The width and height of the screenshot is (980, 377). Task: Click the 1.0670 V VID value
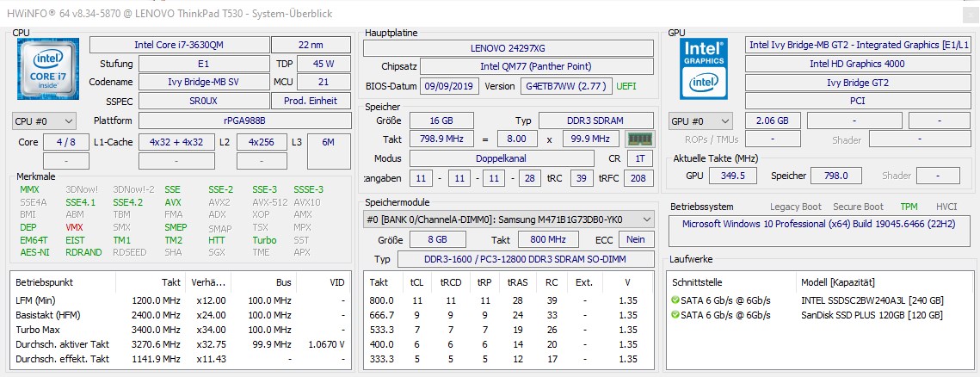[x=327, y=344]
